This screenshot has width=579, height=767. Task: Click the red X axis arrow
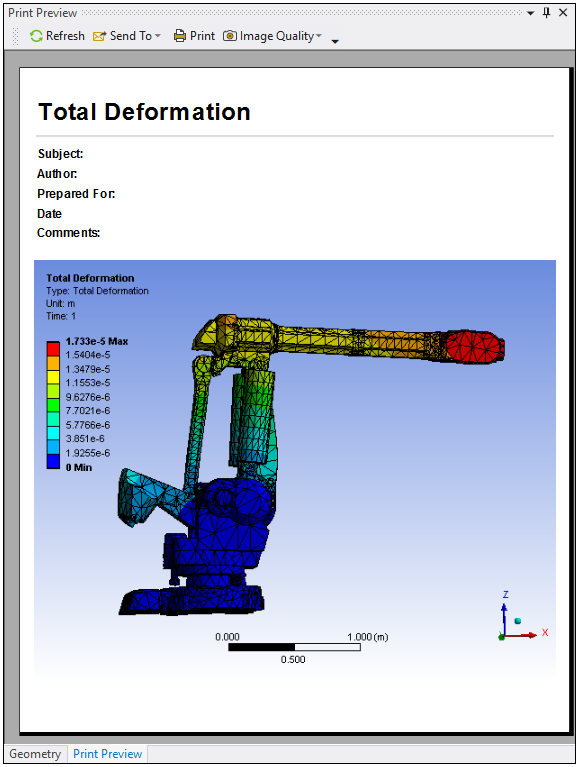(521, 635)
